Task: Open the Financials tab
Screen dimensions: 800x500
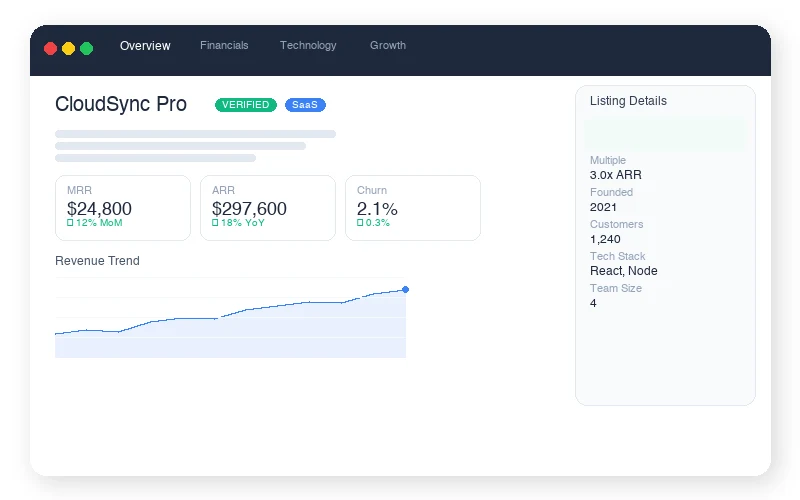Action: [224, 46]
